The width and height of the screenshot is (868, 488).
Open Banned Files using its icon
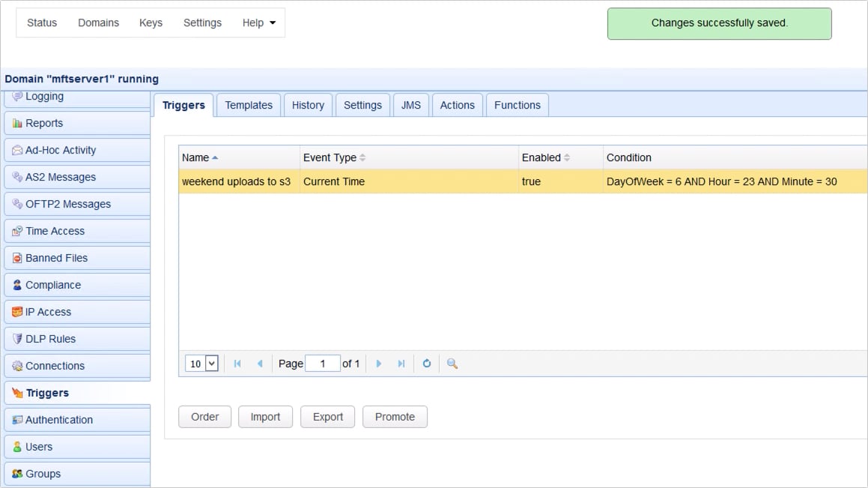point(16,258)
